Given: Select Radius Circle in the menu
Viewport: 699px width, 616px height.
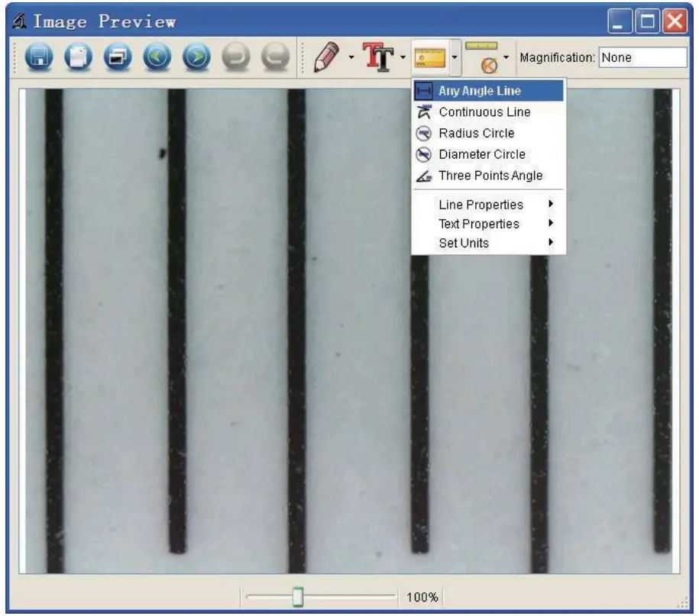Looking at the screenshot, I should pyautogui.click(x=476, y=133).
